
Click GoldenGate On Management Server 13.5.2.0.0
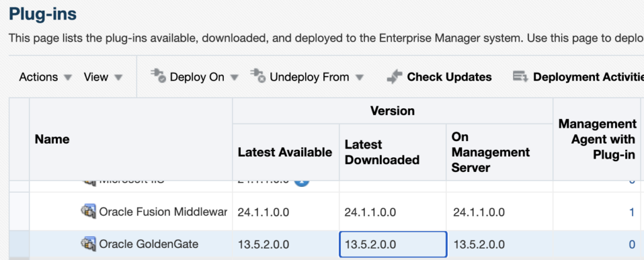click(479, 245)
